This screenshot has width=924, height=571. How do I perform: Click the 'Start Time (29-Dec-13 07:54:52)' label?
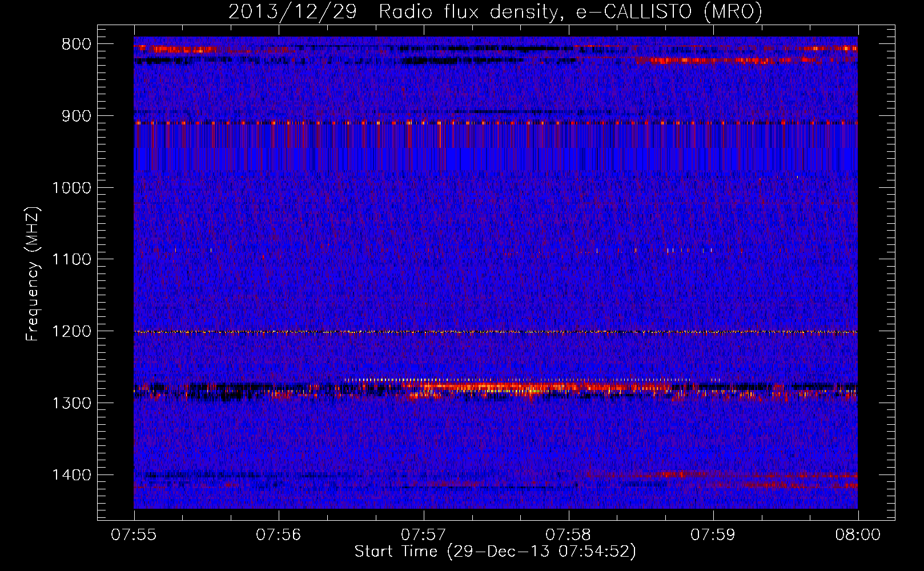tap(495, 552)
